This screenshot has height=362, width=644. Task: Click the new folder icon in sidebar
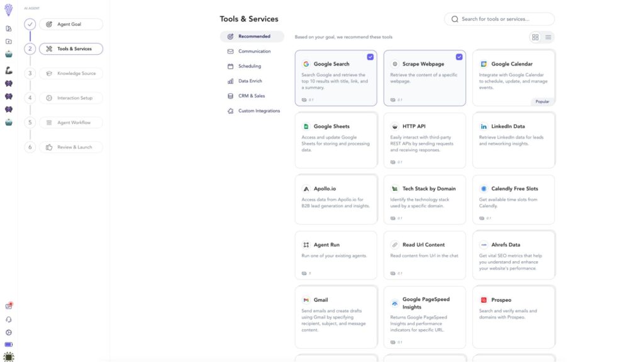pos(9,42)
